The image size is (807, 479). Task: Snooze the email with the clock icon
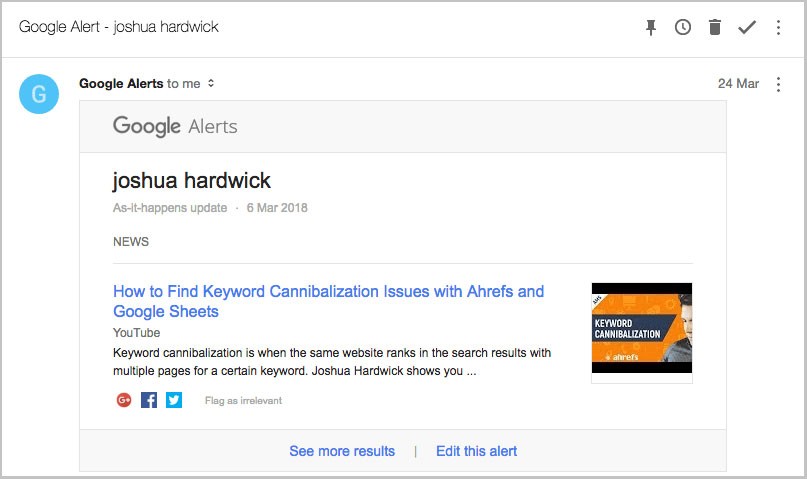[683, 27]
